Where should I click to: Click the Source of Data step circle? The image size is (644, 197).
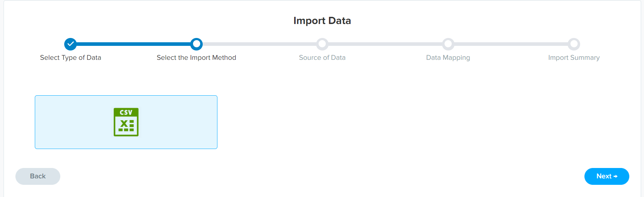[322, 44]
